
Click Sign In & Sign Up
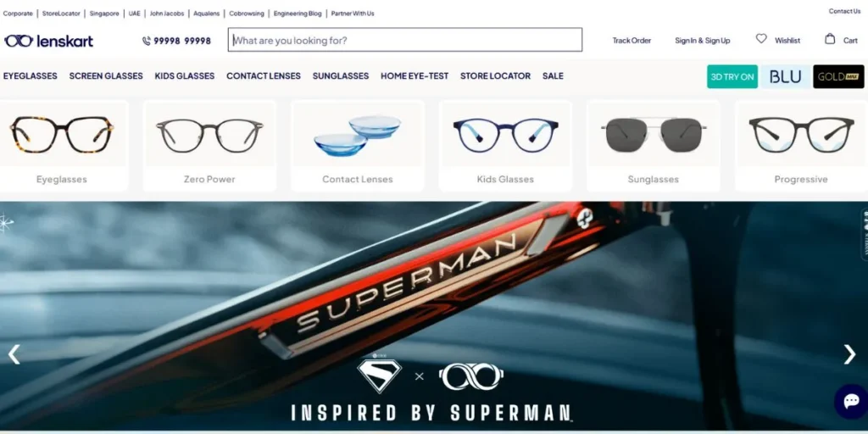click(x=702, y=41)
